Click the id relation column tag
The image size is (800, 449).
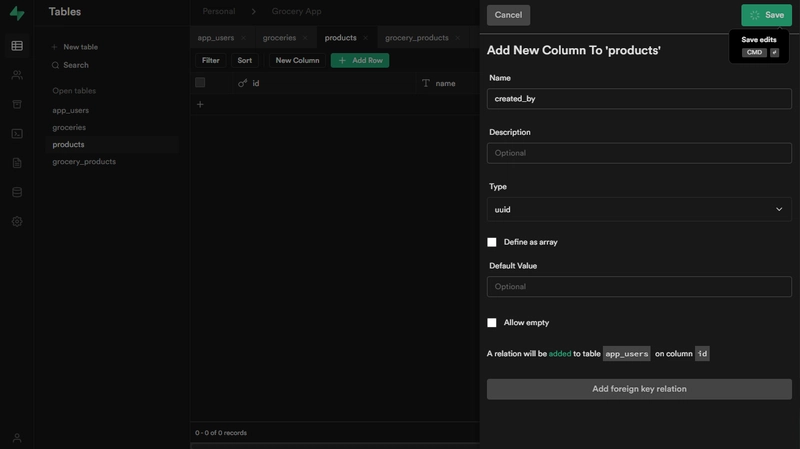click(702, 354)
